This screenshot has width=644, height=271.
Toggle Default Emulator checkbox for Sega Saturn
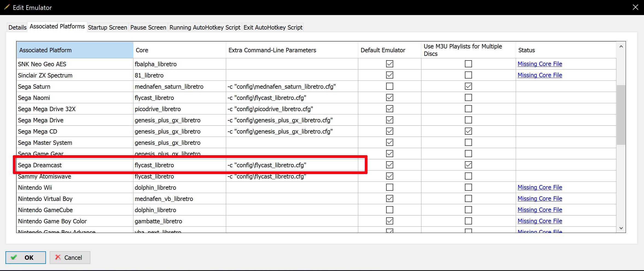(390, 86)
